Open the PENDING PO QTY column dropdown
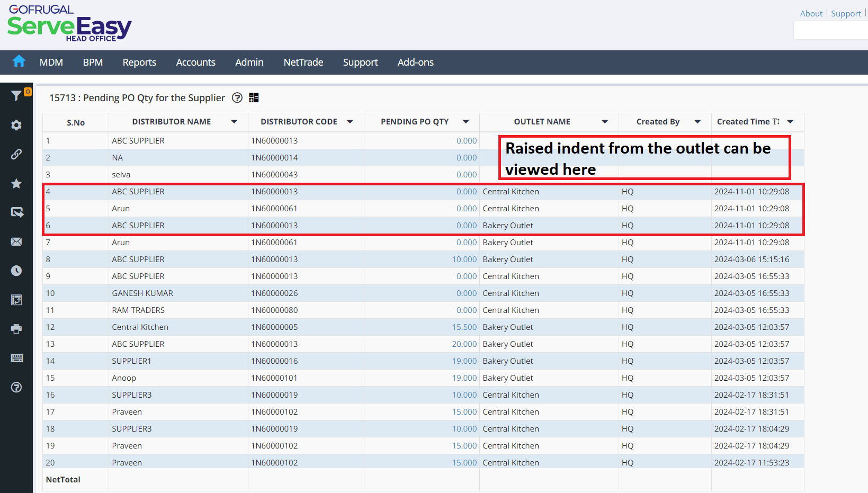The height and width of the screenshot is (493, 868). [x=466, y=122]
